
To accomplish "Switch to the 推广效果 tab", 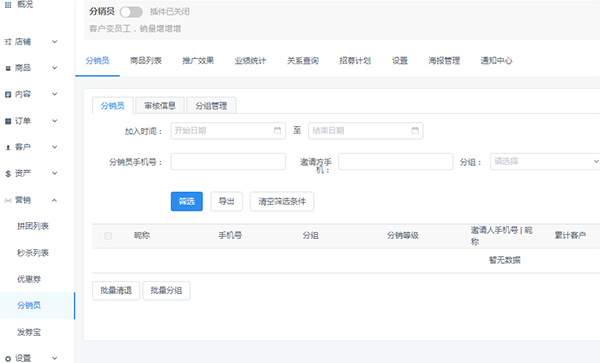I will pyautogui.click(x=198, y=60).
